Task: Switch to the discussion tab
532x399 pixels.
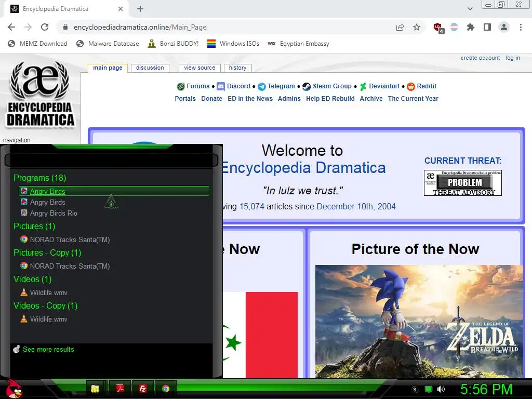Action: (150, 68)
